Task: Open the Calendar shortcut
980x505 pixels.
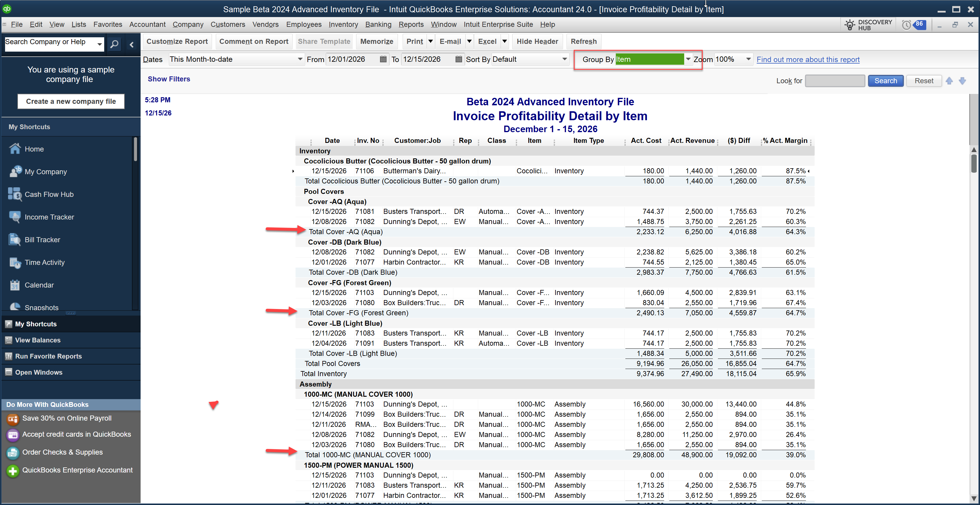Action: tap(39, 285)
